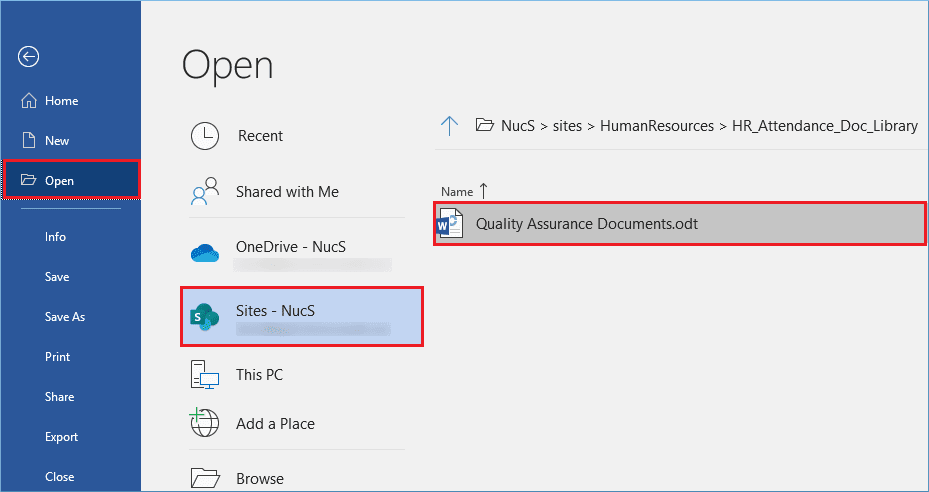Click the Home house icon
The image size is (929, 492).
pos(28,101)
